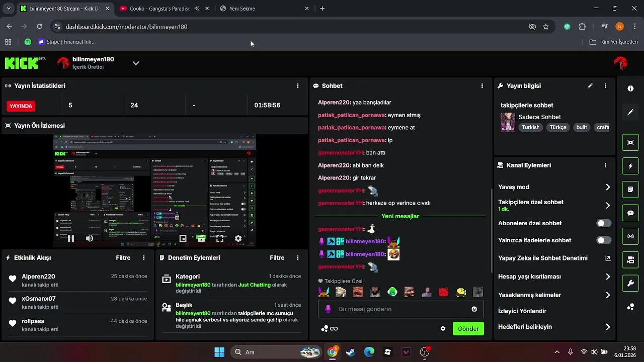Mute the stream preview volume
The width and height of the screenshot is (644, 362).
click(90, 239)
